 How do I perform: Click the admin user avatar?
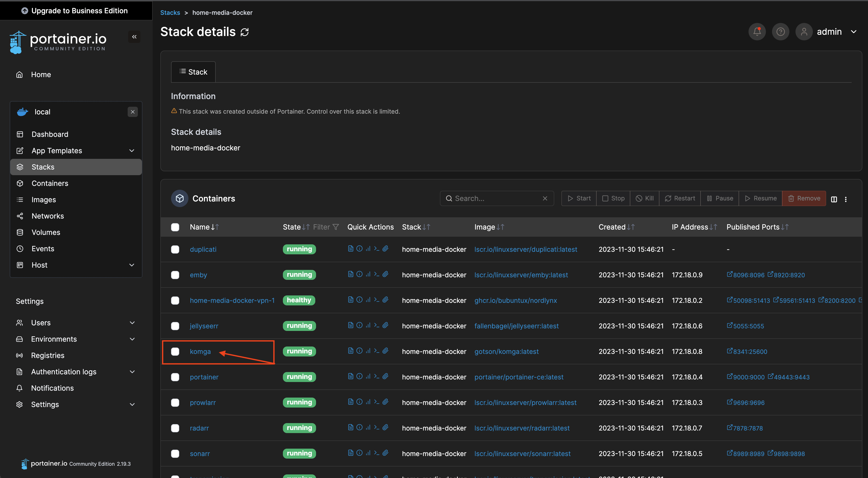point(804,32)
